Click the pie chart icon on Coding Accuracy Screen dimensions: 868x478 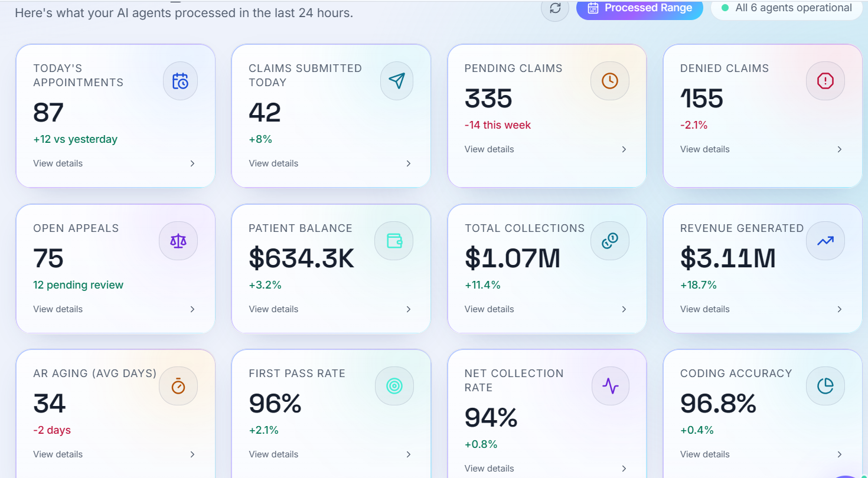point(825,387)
